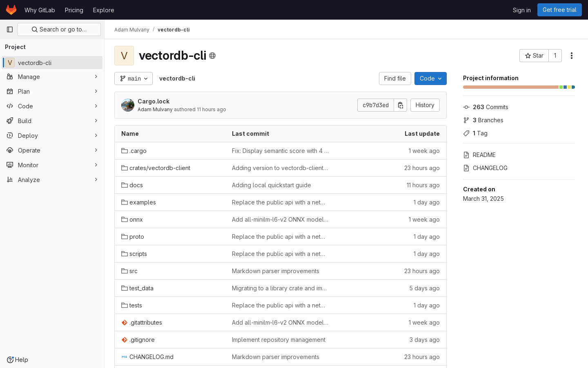Copy the commit SHA with clipboard icon
The height and width of the screenshot is (368, 588).
(401, 105)
